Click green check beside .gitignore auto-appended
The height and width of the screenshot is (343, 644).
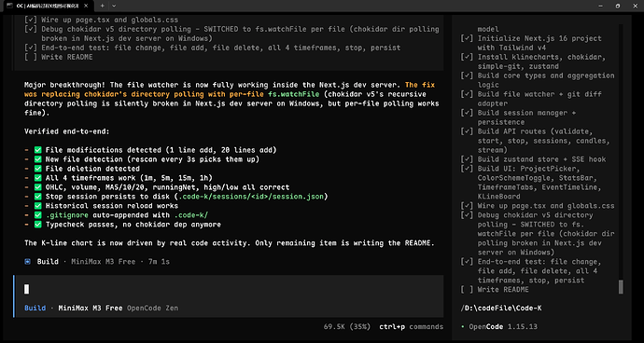pos(37,215)
